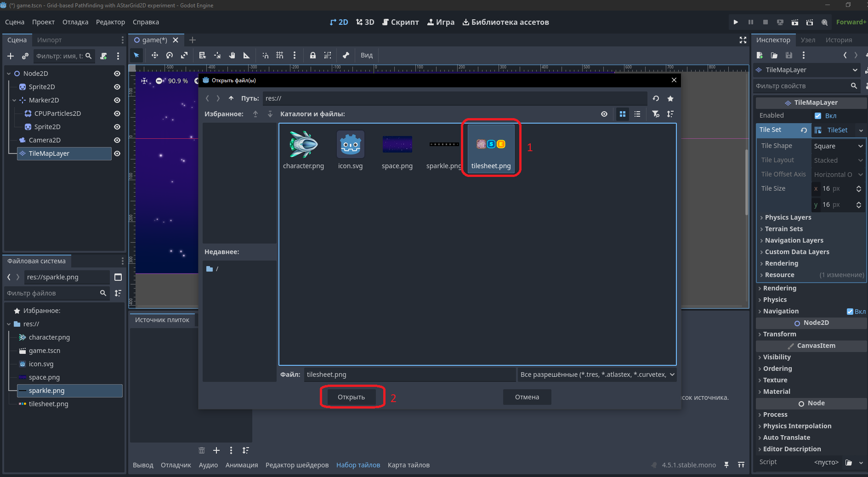This screenshot has height=477, width=868.
Task: Click the Открыть button
Action: coord(352,397)
